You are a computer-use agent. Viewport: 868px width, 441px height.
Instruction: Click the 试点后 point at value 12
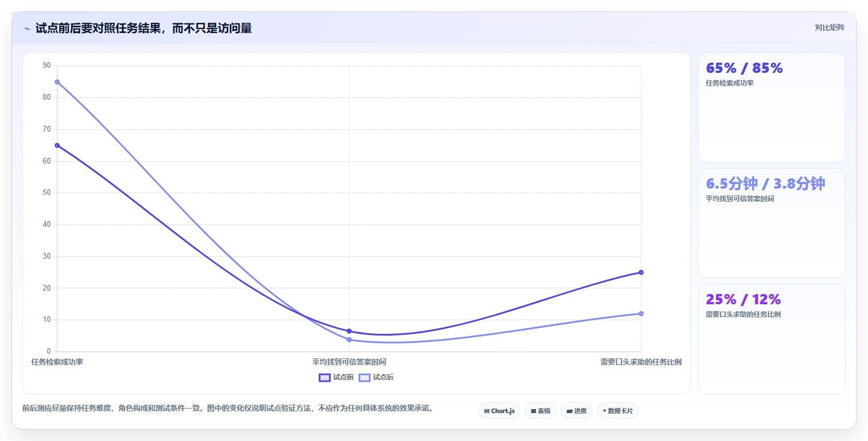(641, 313)
